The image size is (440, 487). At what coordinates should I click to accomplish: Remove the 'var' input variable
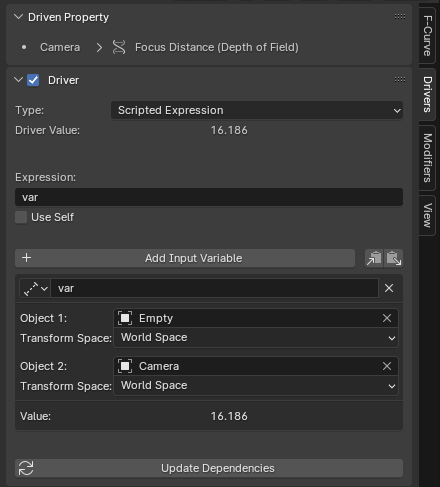[389, 288]
